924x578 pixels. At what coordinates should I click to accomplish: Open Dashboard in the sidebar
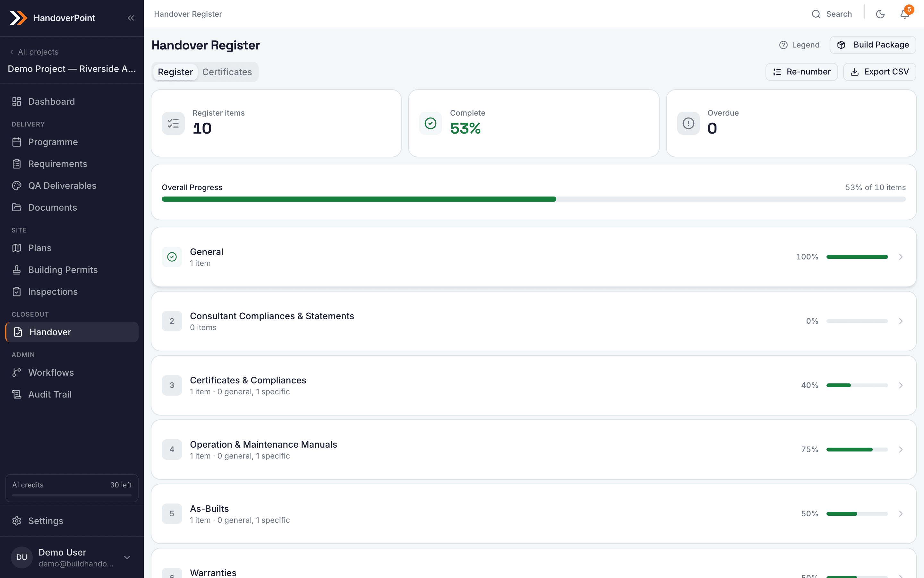click(72, 101)
